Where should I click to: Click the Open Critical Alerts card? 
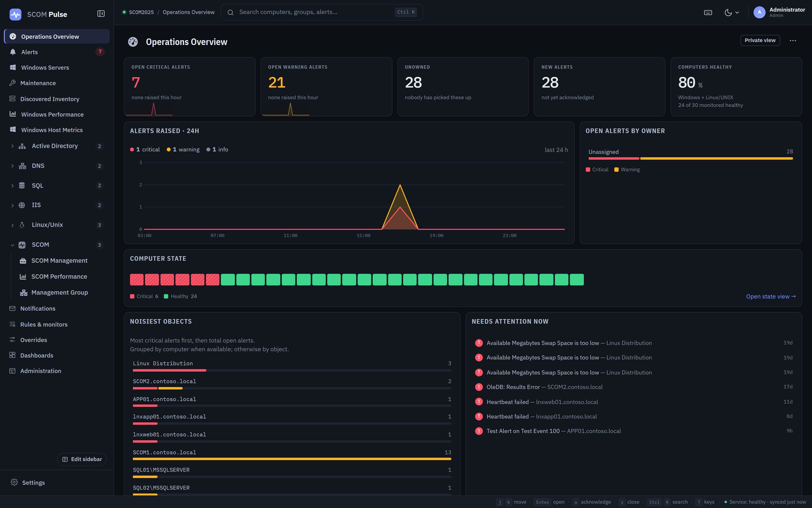click(190, 87)
